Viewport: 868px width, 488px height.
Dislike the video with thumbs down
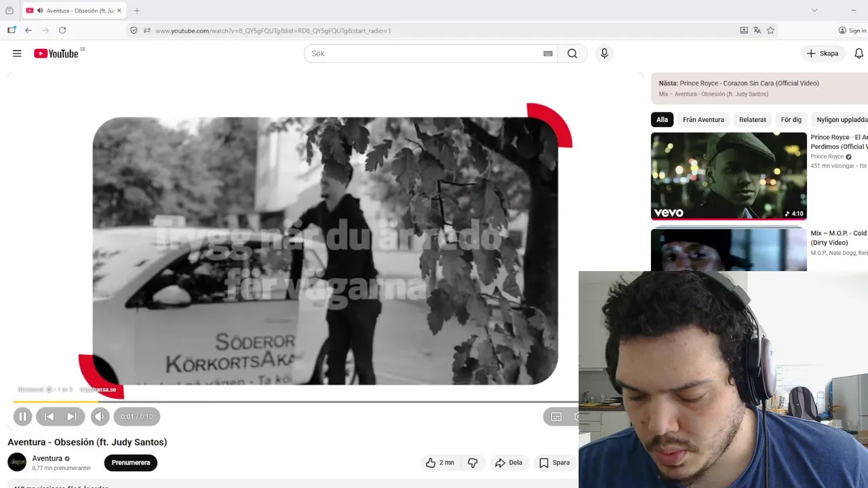tap(473, 463)
